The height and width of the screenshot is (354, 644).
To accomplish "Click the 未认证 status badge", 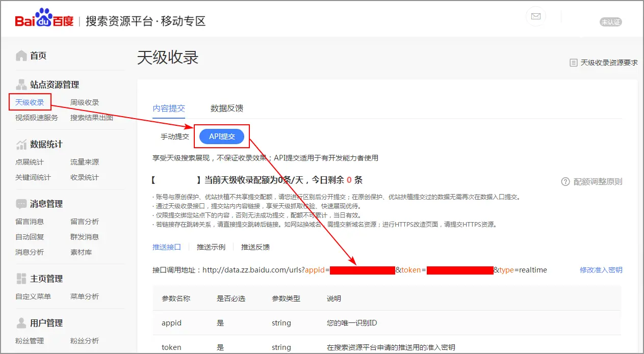I will click(611, 22).
